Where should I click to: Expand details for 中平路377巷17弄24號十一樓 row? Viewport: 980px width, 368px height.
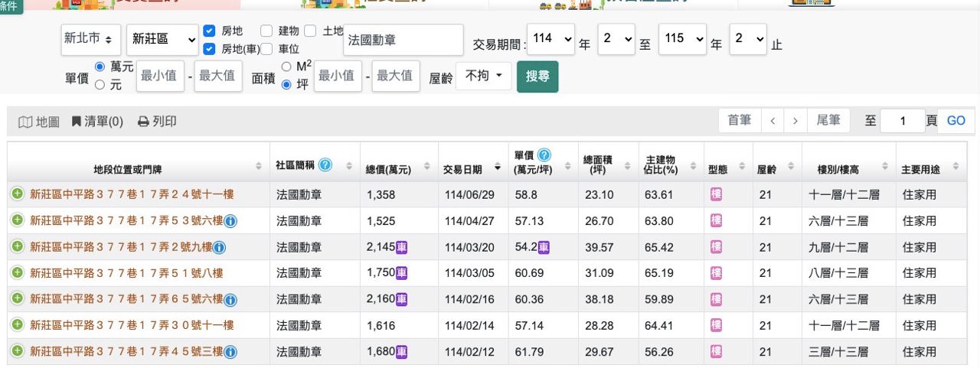pyautogui.click(x=17, y=194)
